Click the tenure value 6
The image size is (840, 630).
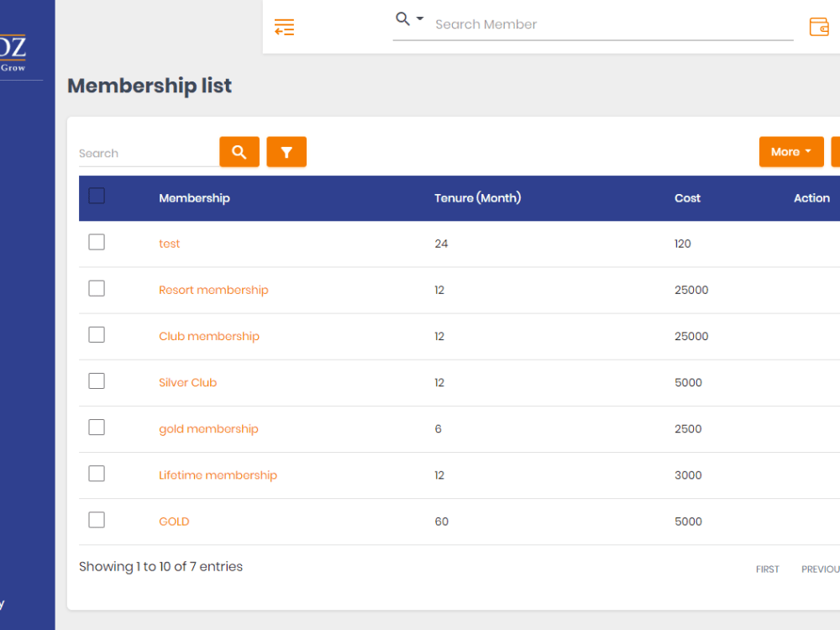[438, 429]
